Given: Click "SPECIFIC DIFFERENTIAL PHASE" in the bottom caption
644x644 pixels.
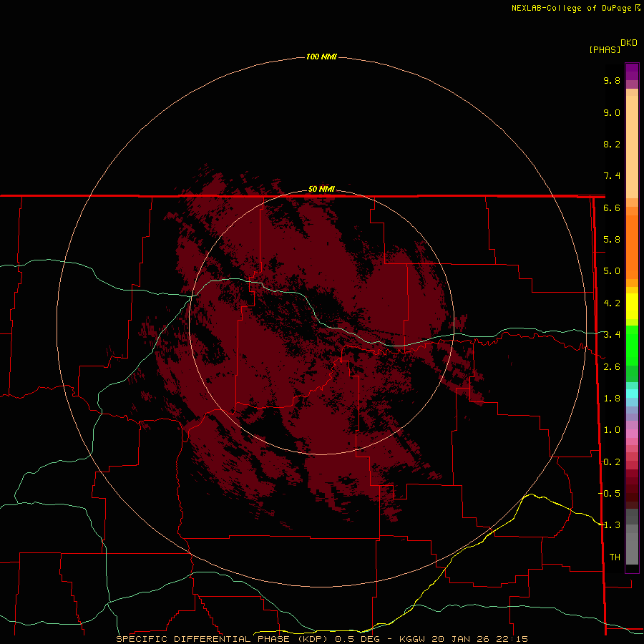Looking at the screenshot, I should tap(203, 639).
